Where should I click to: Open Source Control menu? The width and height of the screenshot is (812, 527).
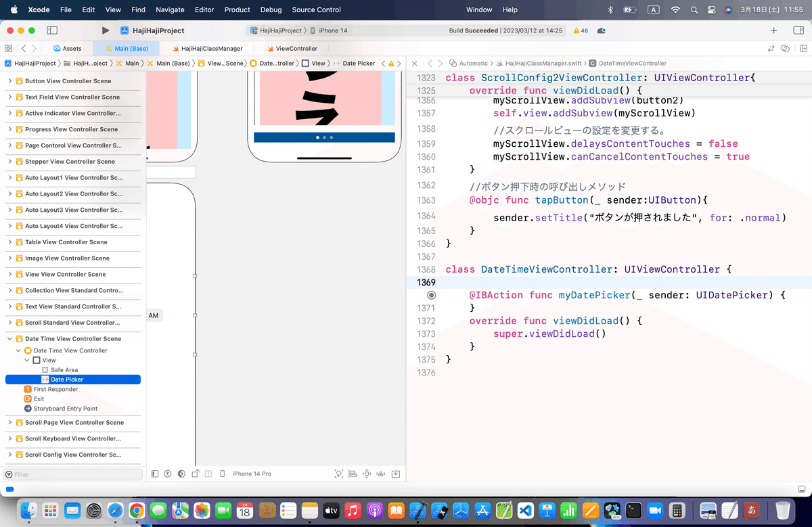tap(317, 10)
